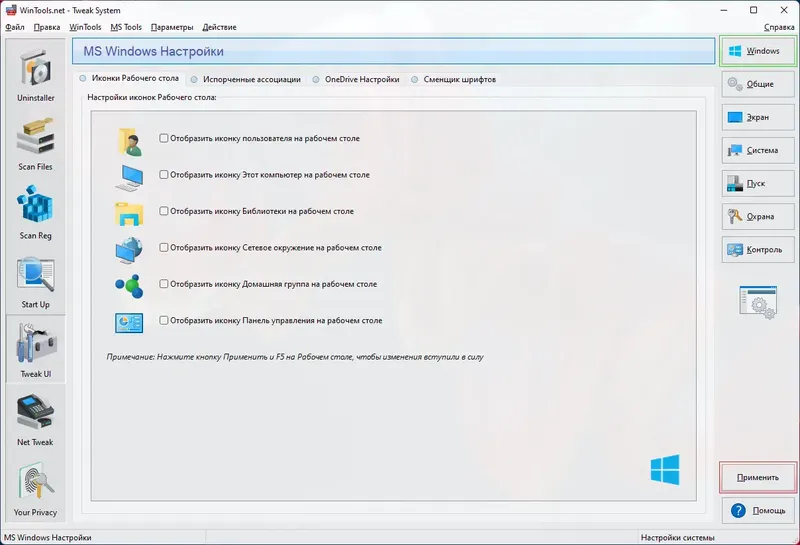Select the Контроль category button
This screenshot has height=545, width=800.
758,250
